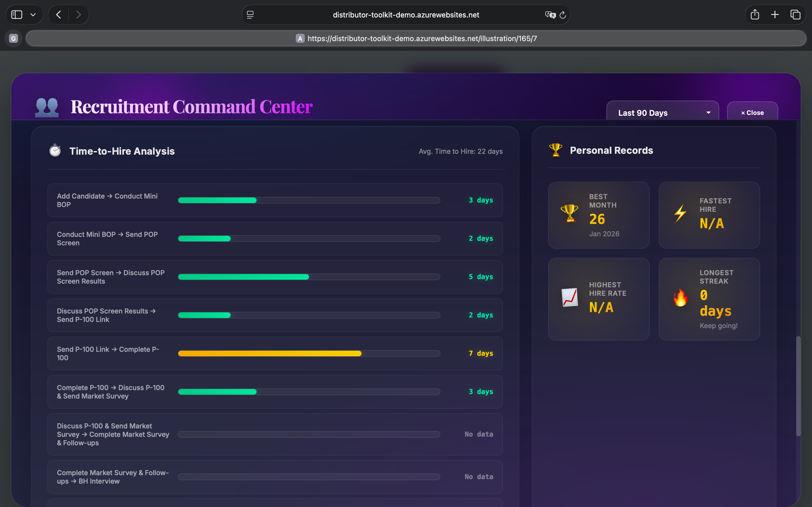The image size is (812, 507).
Task: Click the Recruitment Command Center people icon
Action: [x=47, y=107]
